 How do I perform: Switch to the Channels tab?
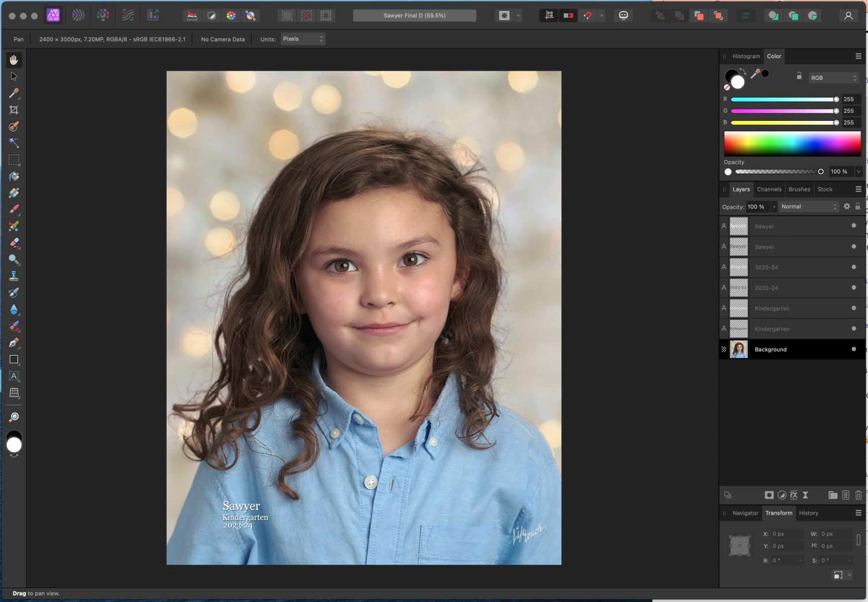[x=769, y=189]
